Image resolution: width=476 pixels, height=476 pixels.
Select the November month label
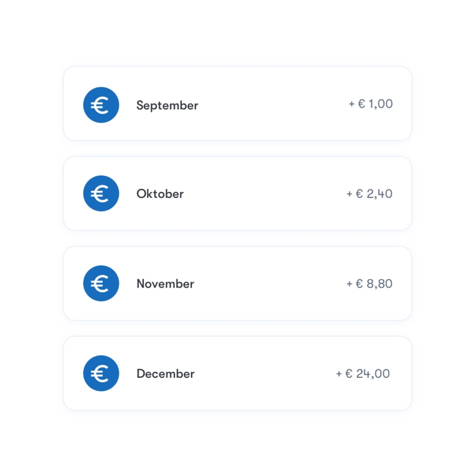[x=165, y=283]
